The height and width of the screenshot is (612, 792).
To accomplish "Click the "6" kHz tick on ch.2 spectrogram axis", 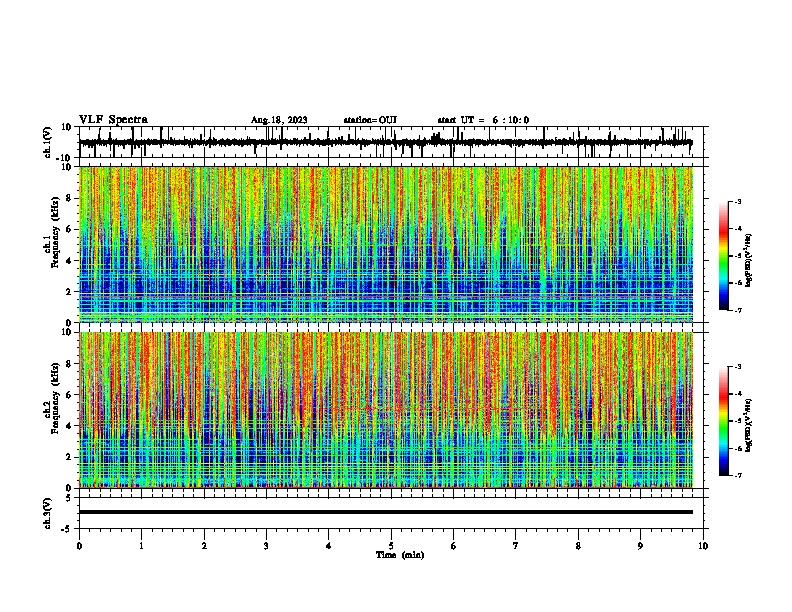I will point(69,395).
